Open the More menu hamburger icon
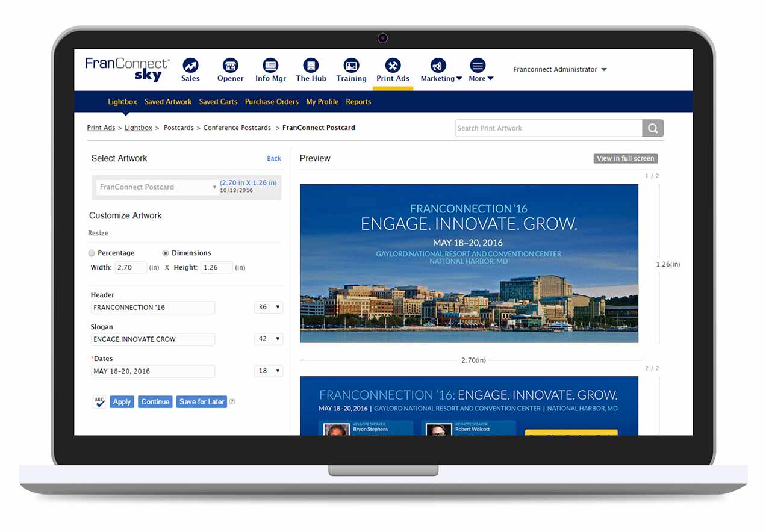Image resolution: width=766 pixels, height=532 pixels. (478, 65)
